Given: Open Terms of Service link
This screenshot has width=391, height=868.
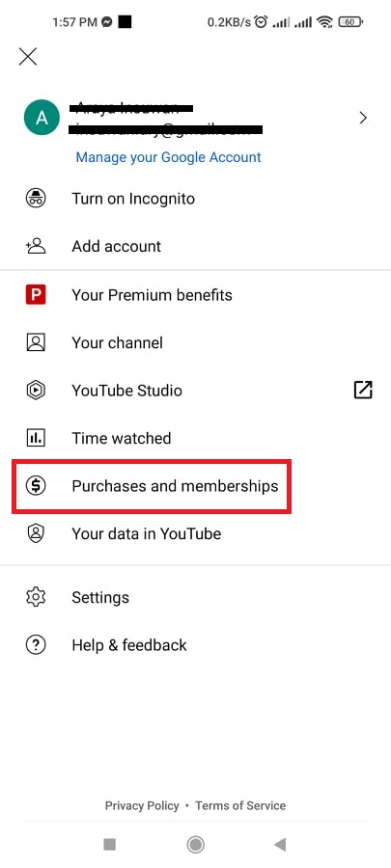Looking at the screenshot, I should [x=240, y=805].
